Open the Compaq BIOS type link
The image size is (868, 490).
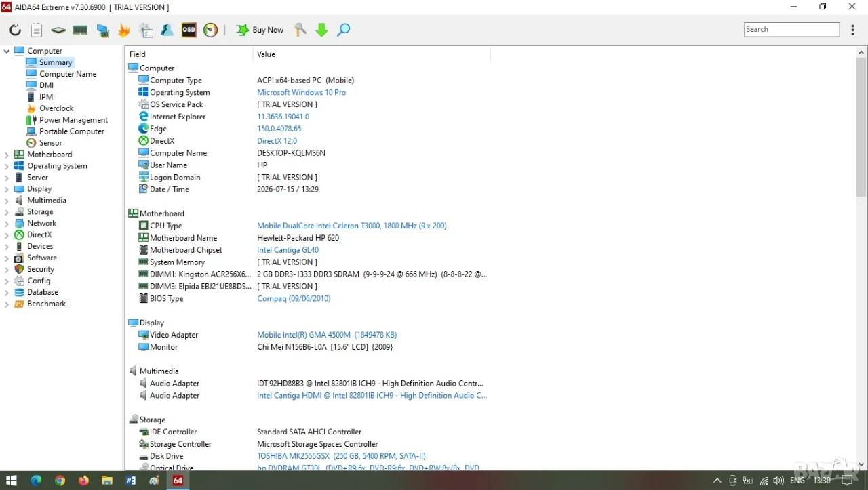(294, 298)
